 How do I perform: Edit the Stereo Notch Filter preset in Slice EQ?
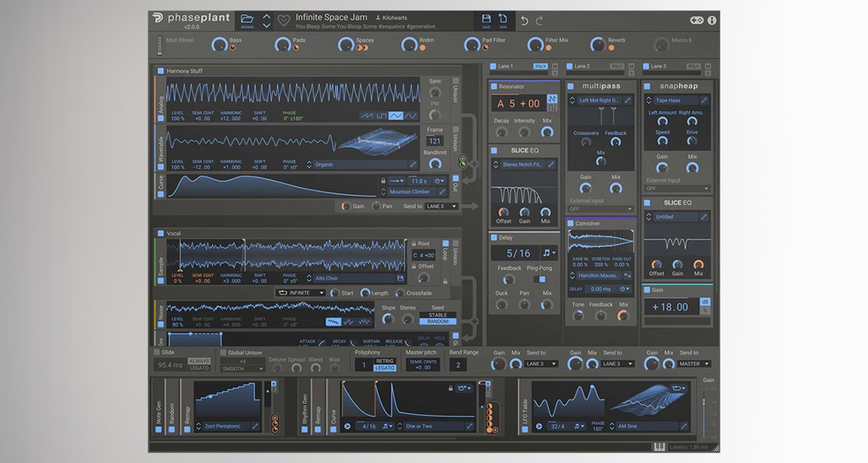pyautogui.click(x=551, y=164)
